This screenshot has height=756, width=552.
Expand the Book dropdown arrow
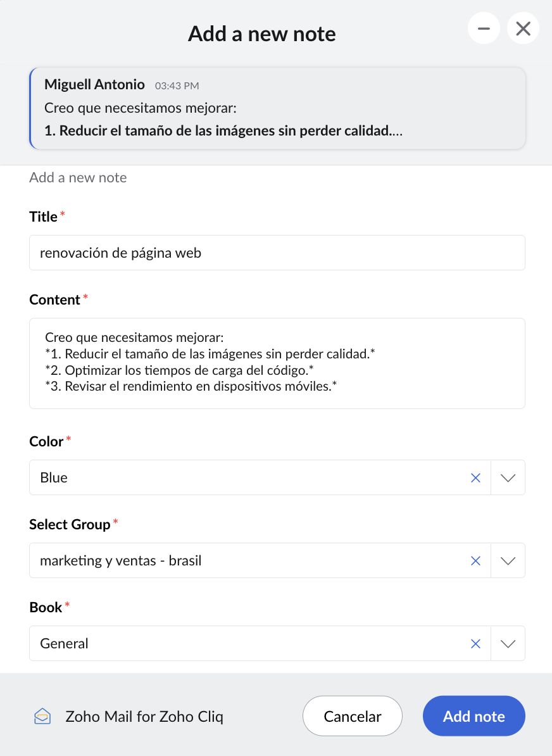(x=508, y=644)
